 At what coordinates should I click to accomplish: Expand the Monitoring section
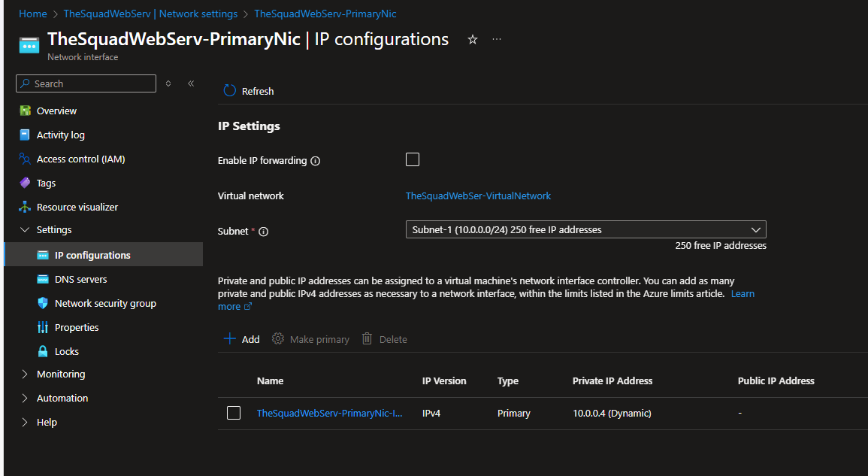[24, 374]
